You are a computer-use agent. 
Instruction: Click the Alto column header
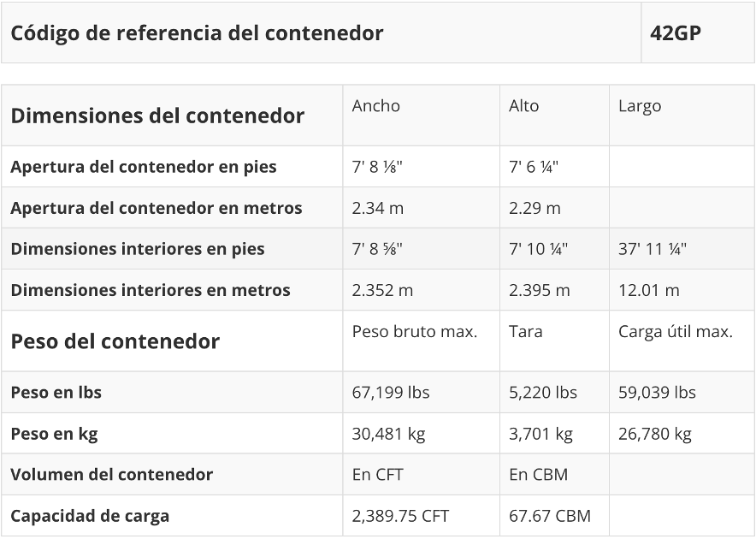(x=524, y=106)
